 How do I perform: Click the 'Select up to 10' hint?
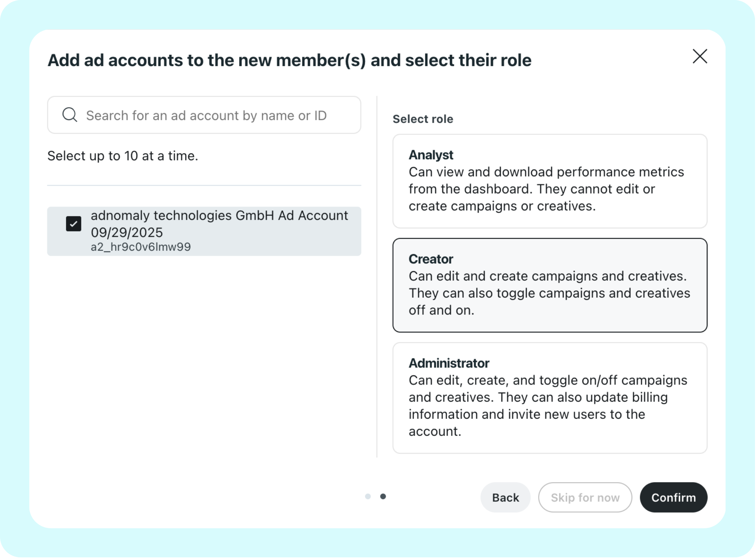click(123, 156)
